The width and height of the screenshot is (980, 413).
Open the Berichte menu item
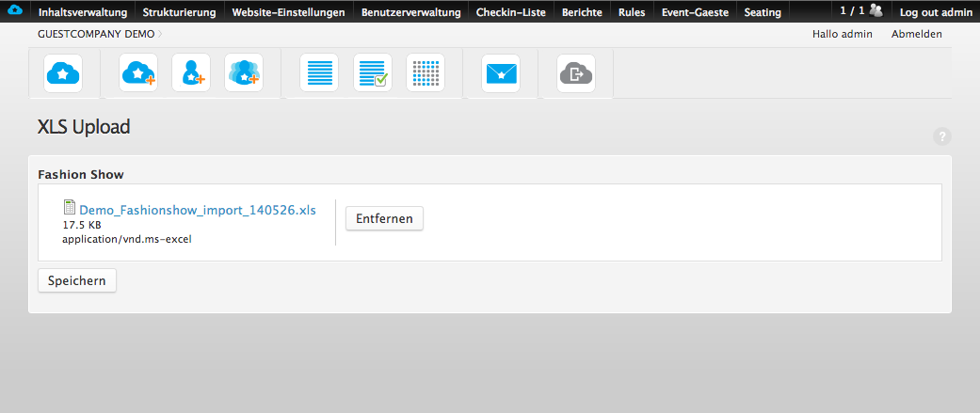pyautogui.click(x=582, y=12)
